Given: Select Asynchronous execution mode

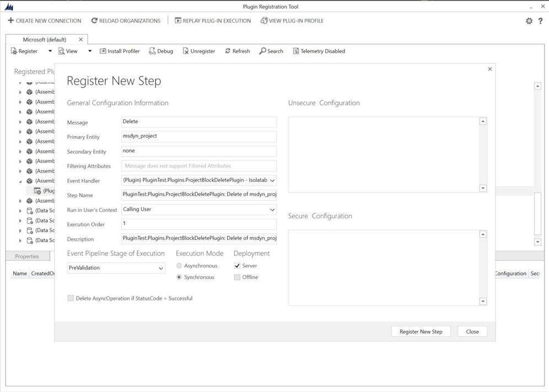Looking at the screenshot, I should pos(179,266).
